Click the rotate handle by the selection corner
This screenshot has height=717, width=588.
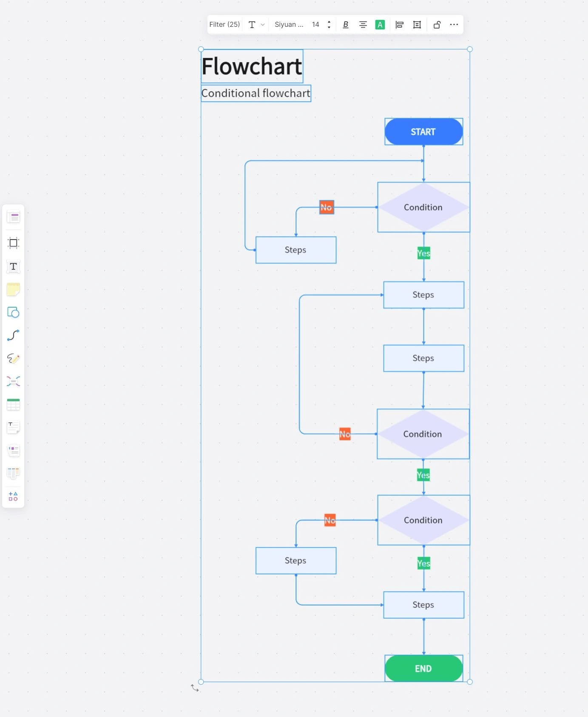point(195,688)
